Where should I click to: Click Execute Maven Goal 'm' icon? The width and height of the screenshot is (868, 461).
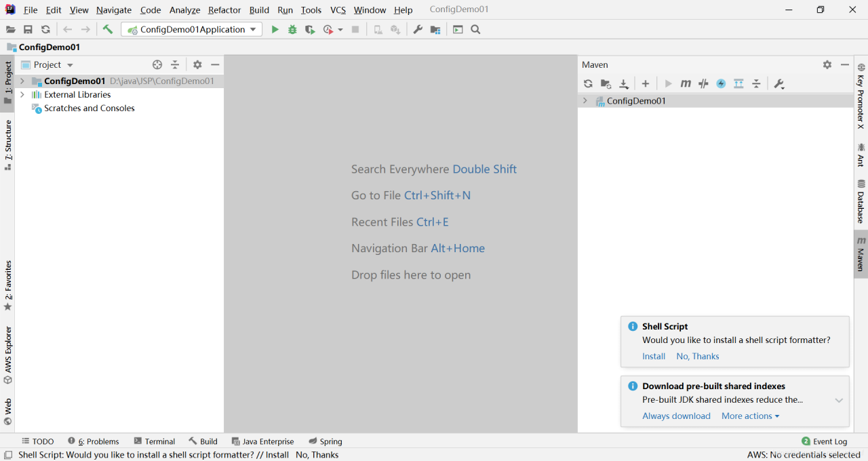(686, 83)
